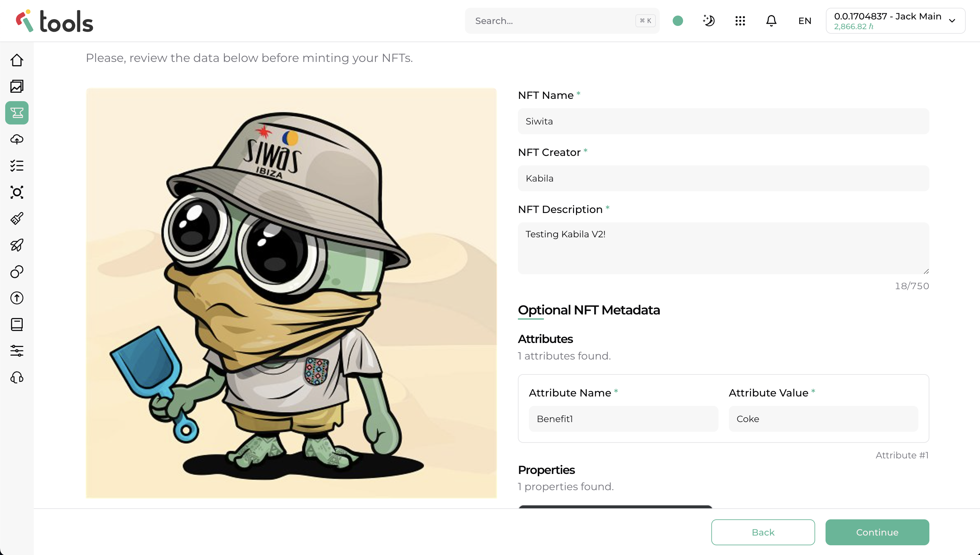Open the notifications bell
The width and height of the screenshot is (980, 555).
pyautogui.click(x=771, y=20)
